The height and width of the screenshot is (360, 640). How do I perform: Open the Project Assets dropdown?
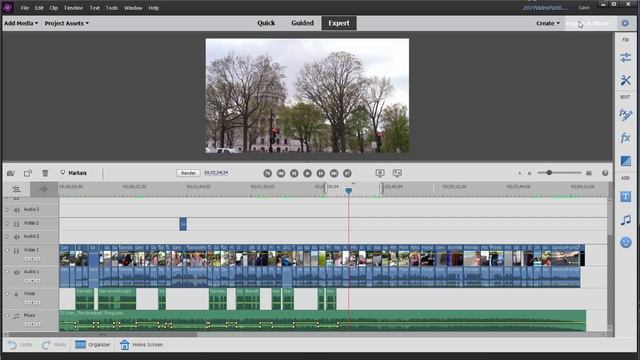(67, 23)
